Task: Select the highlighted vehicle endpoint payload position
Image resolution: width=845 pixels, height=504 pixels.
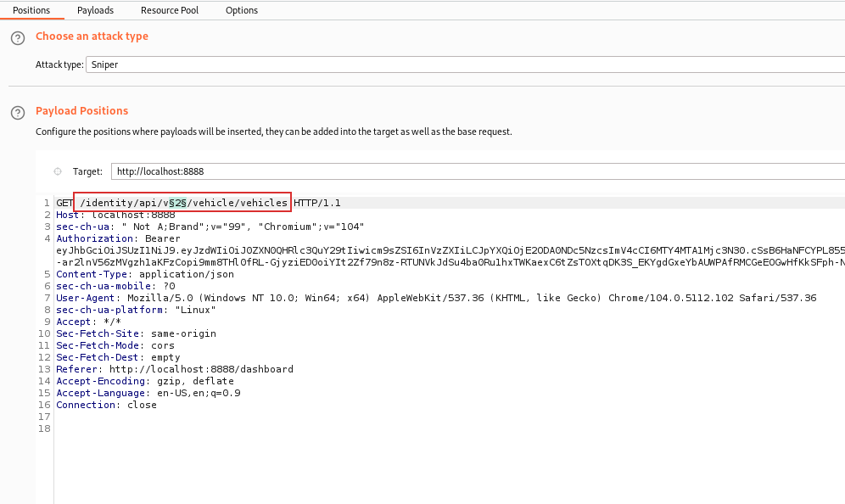Action: [182, 203]
